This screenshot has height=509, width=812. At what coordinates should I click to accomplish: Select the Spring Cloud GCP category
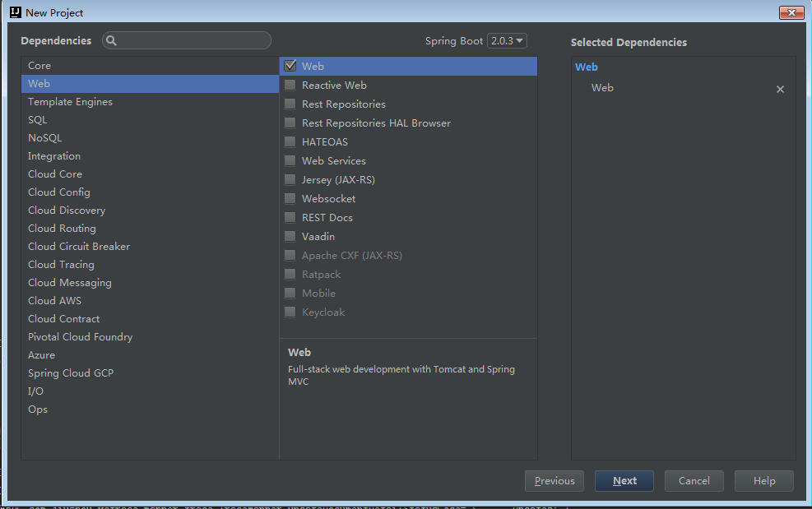tap(151, 373)
